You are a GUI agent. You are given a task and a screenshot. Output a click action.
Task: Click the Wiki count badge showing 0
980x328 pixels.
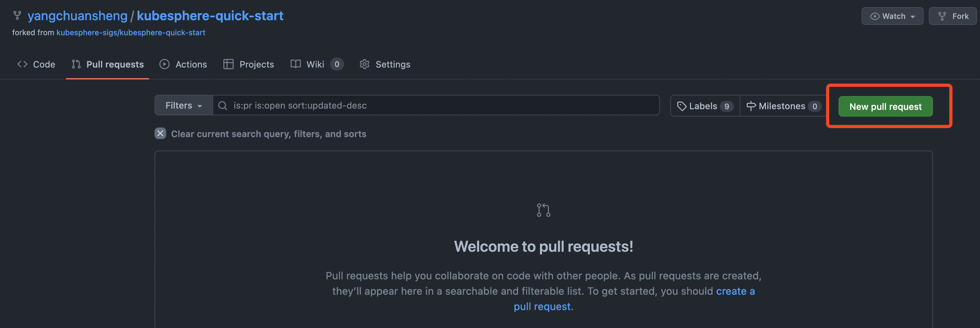click(x=337, y=64)
